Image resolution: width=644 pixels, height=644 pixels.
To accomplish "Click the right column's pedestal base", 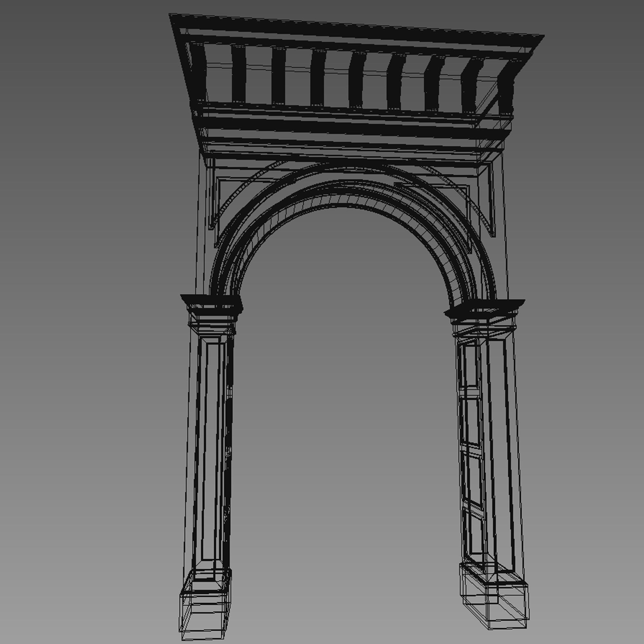I will pos(494,597).
